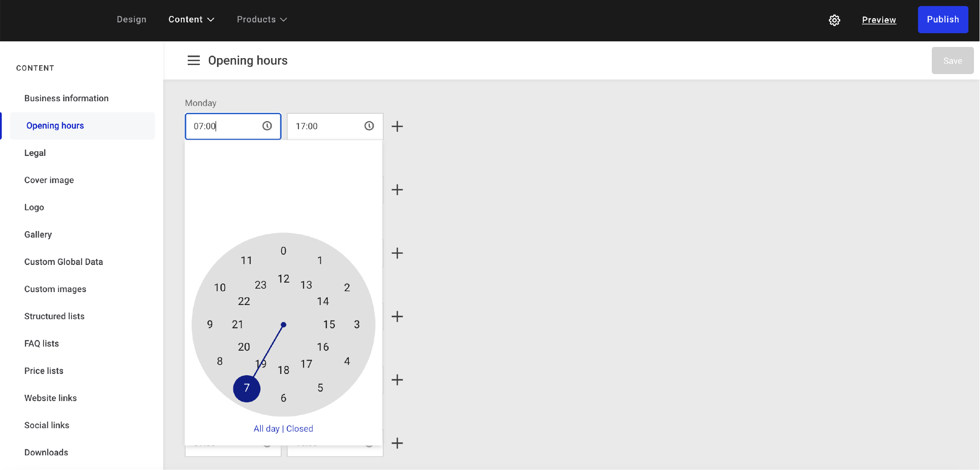
Task: Open Website links
Action: click(x=50, y=398)
